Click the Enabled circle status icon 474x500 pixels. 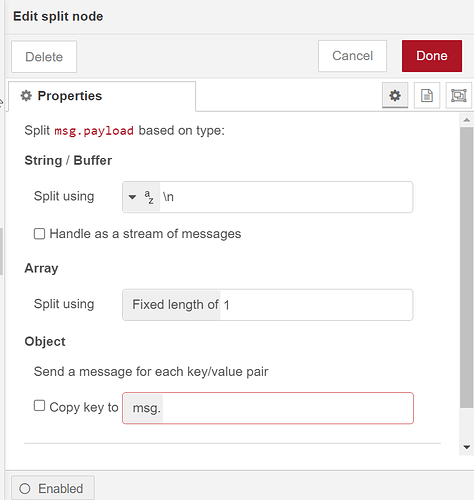(x=25, y=489)
